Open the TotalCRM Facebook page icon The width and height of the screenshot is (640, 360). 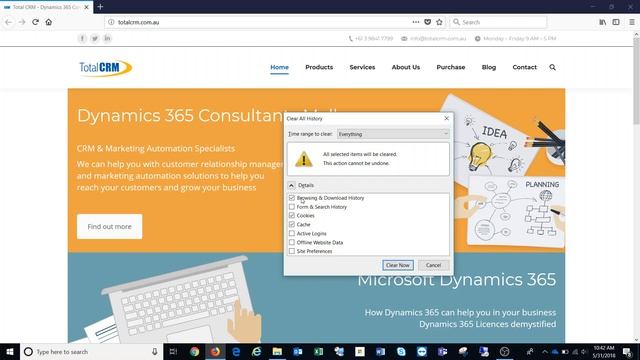coord(82,38)
